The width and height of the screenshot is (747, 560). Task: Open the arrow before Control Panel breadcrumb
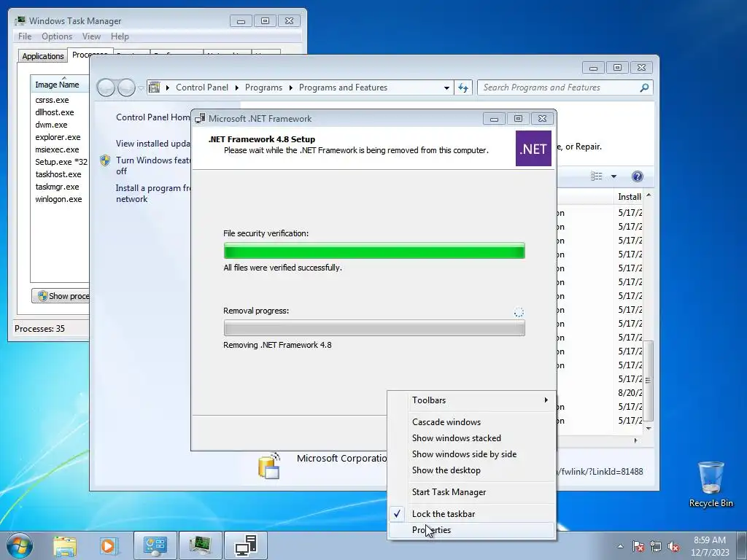[x=168, y=87]
